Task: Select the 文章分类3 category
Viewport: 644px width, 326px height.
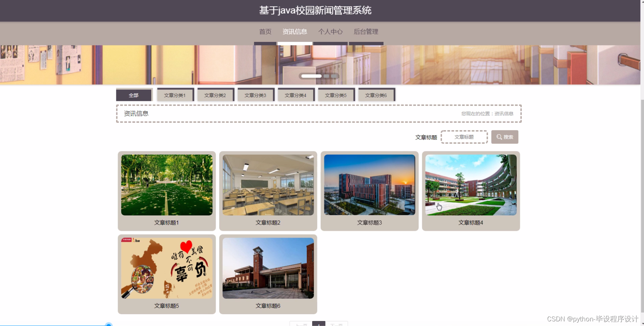Action: click(256, 95)
